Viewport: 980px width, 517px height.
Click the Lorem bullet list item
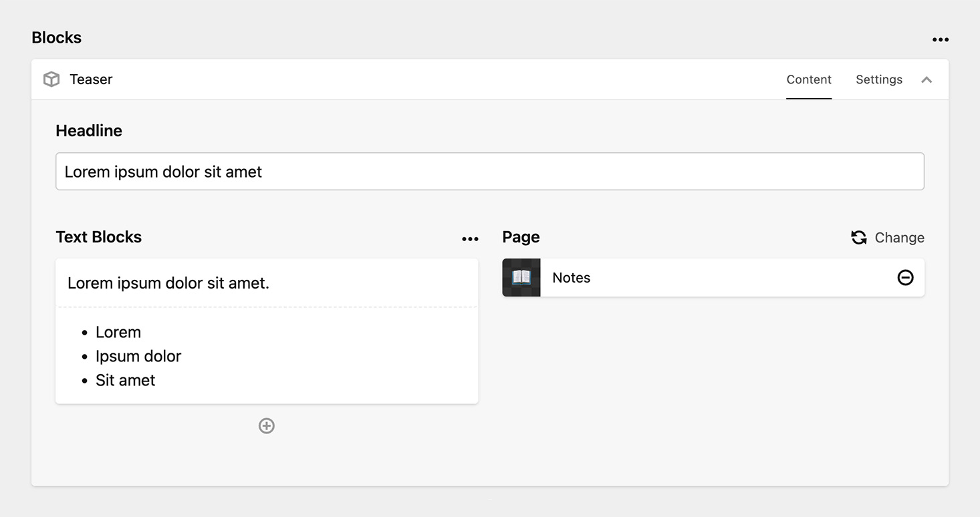tap(118, 332)
